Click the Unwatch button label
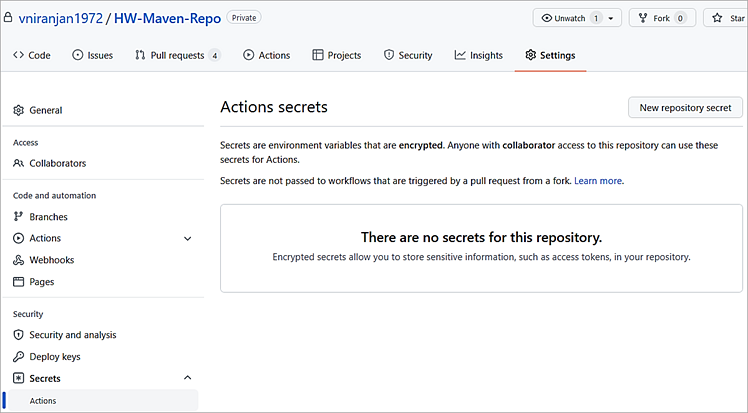This screenshot has height=413, width=748. point(570,18)
